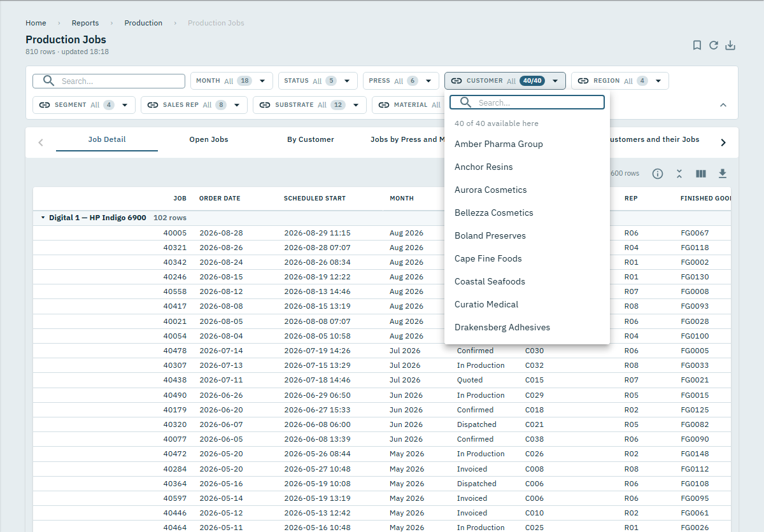764x532 pixels.
Task: Go to the Production breadcrumb
Action: 143,23
